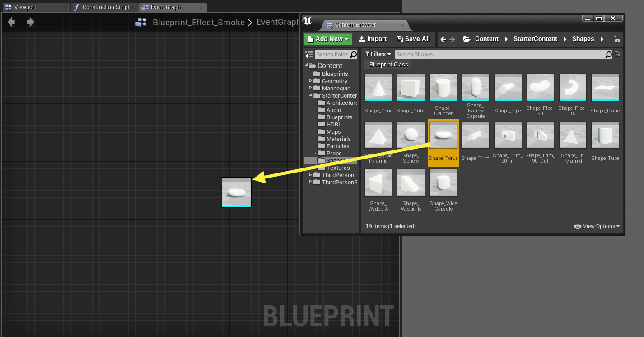Disable the Blueprint Class filter
The width and height of the screenshot is (644, 337).
[388, 64]
